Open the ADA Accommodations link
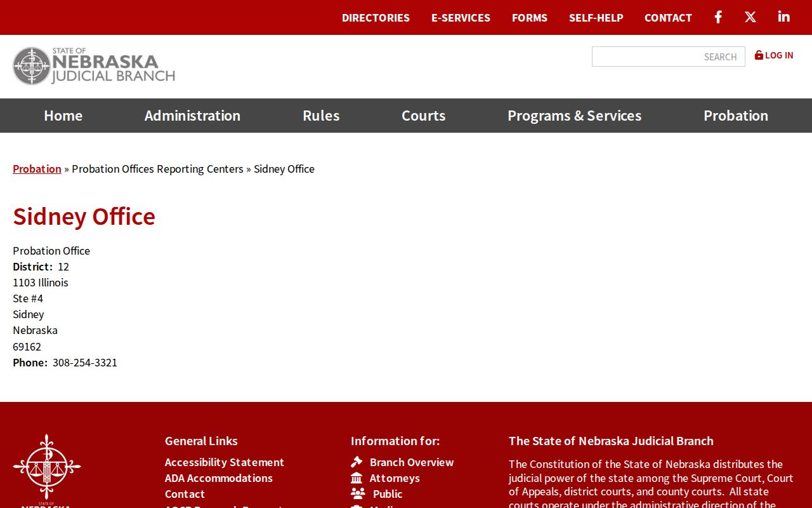 point(218,478)
